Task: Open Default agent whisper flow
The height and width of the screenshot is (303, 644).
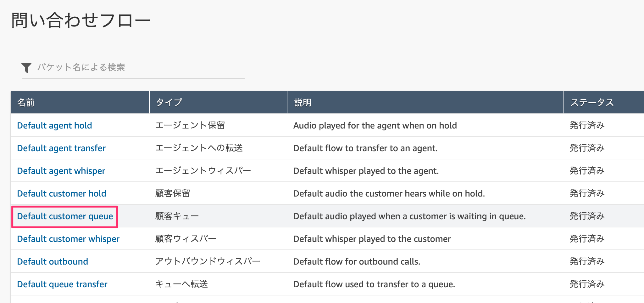Action: pyautogui.click(x=61, y=171)
